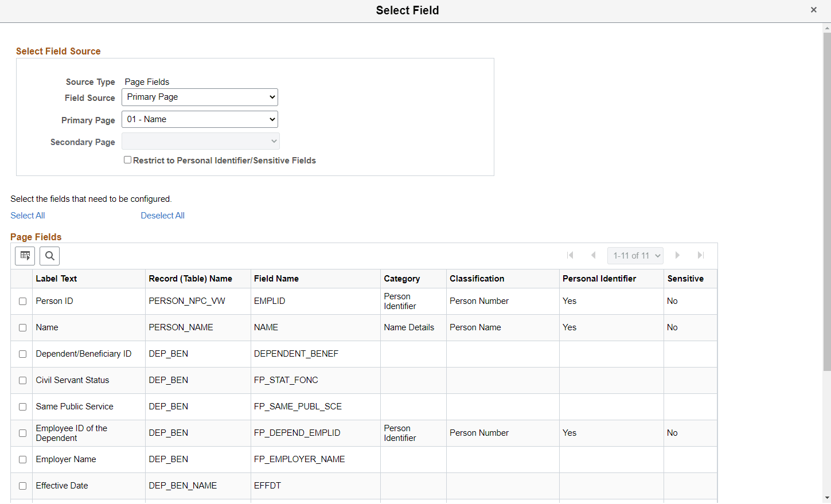Open the grid action menu icon
This screenshot has width=831, height=504.
(x=25, y=256)
